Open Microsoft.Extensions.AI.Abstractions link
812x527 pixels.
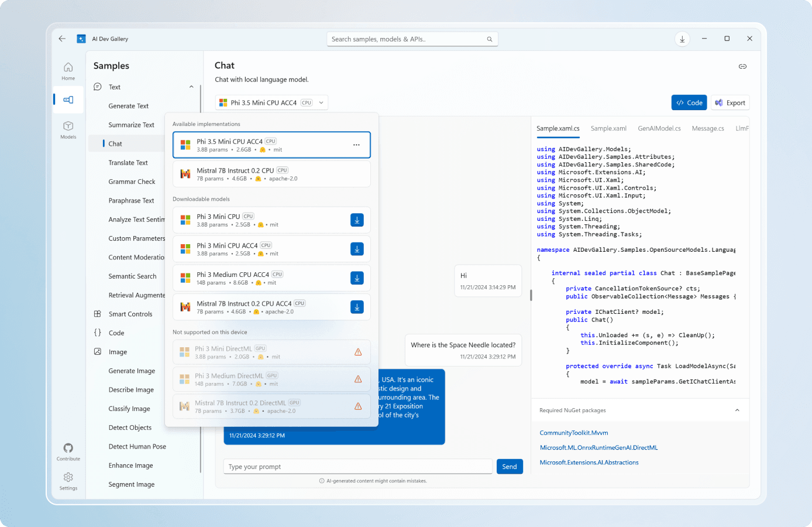[x=589, y=463]
